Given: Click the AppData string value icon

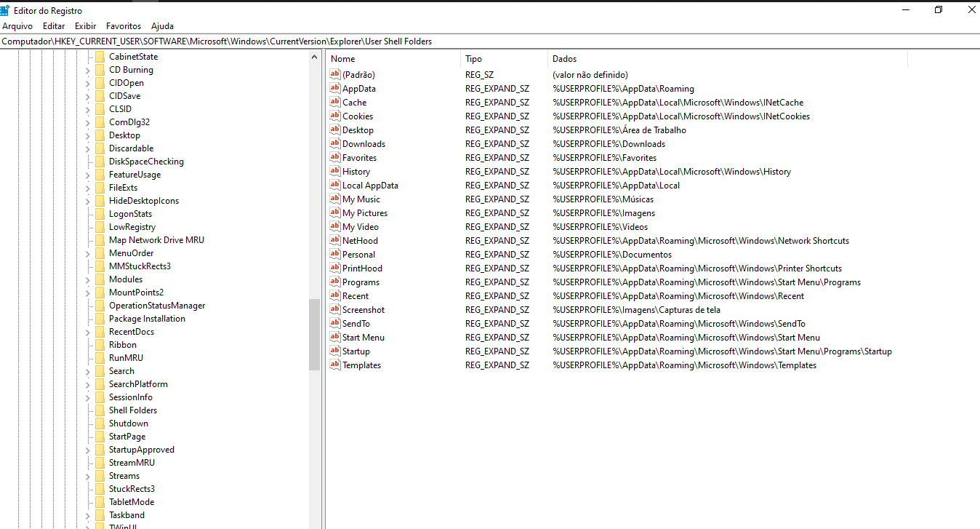Looking at the screenshot, I should click(334, 88).
